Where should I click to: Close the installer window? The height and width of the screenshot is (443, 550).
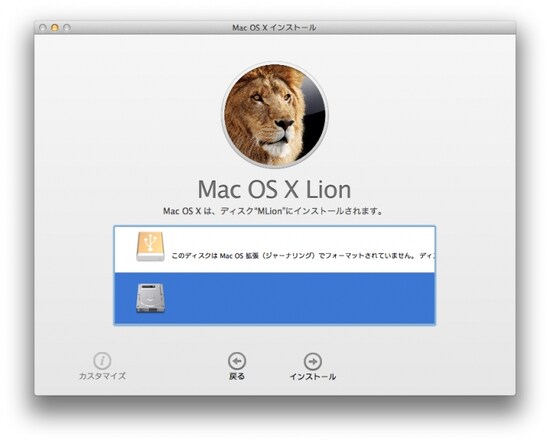42,27
